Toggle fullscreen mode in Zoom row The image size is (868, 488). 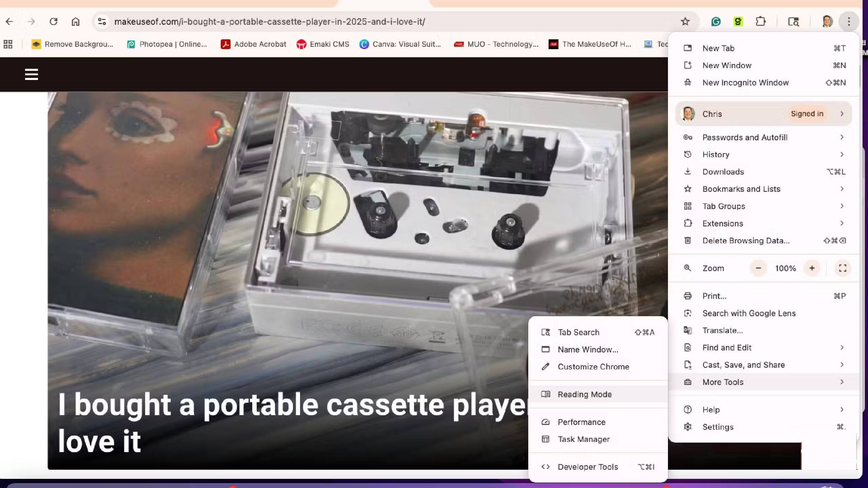tap(843, 268)
